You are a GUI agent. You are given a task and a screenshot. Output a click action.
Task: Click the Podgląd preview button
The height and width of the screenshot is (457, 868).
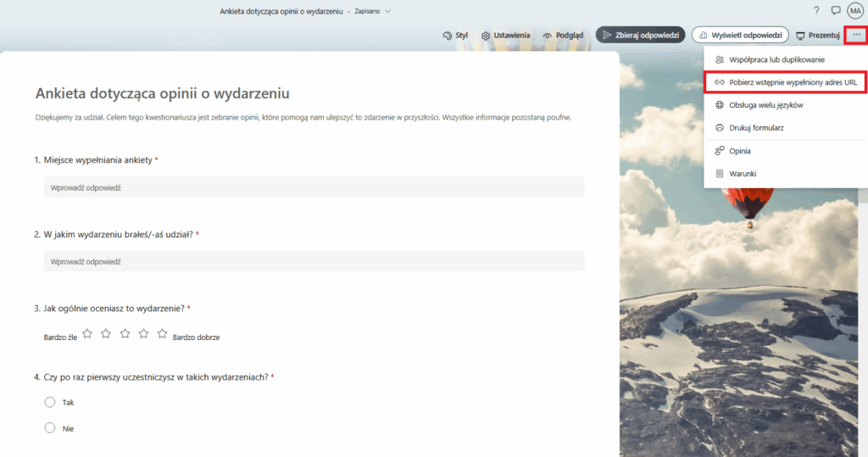(x=563, y=36)
